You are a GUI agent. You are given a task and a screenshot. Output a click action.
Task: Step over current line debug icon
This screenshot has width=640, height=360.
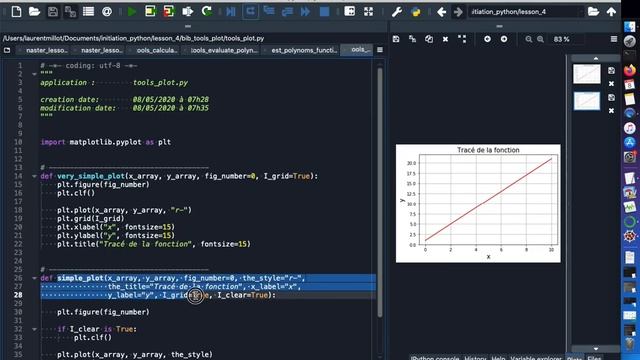tap(250, 11)
